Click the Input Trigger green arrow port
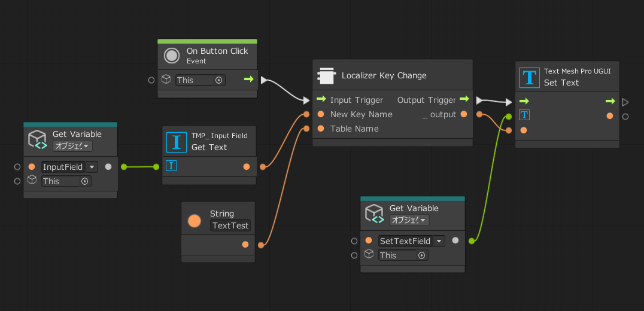This screenshot has height=311, width=644. tap(321, 100)
